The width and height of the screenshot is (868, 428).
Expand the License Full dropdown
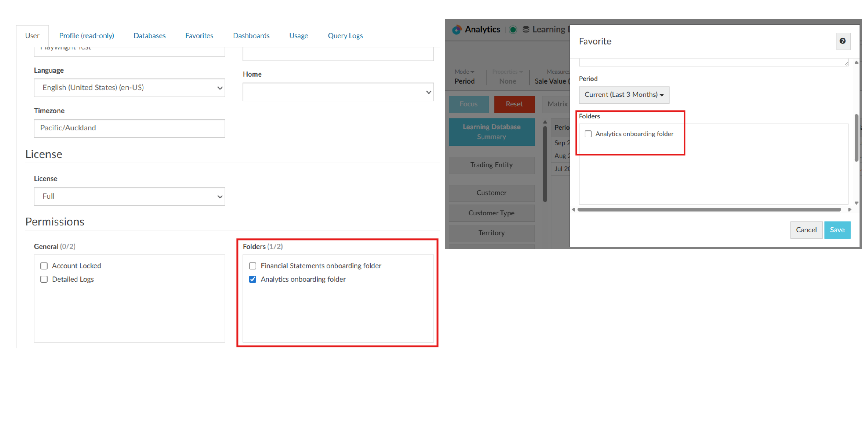(129, 196)
